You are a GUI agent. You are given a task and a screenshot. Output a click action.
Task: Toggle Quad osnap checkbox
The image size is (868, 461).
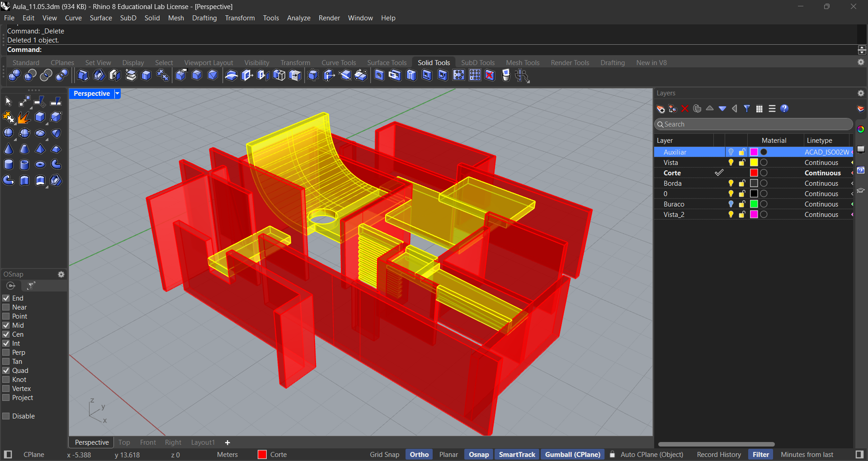[6, 371]
